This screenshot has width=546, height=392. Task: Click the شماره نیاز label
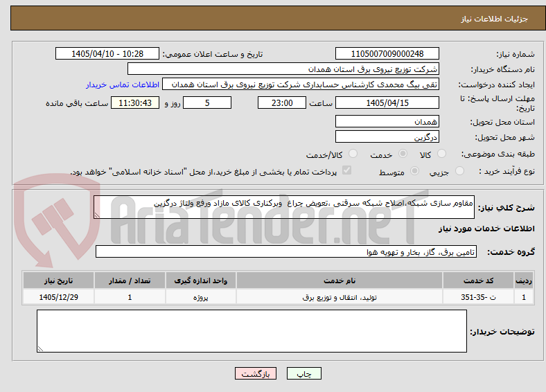coord(516,54)
